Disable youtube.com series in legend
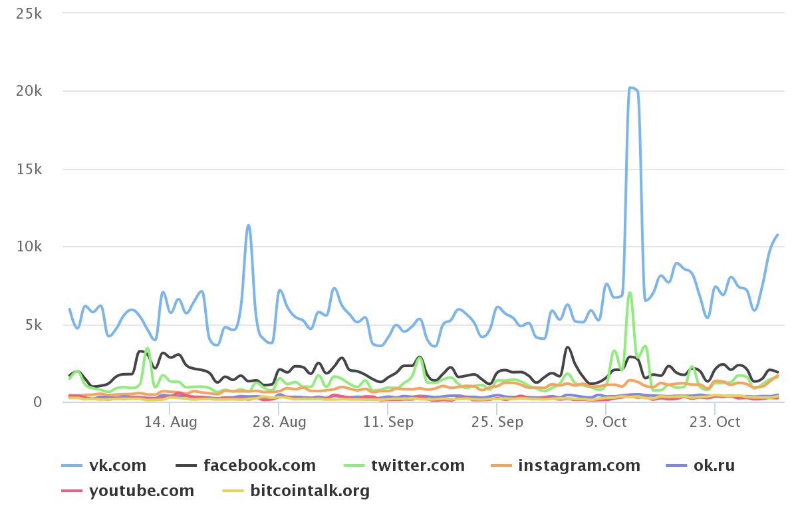 point(141,491)
